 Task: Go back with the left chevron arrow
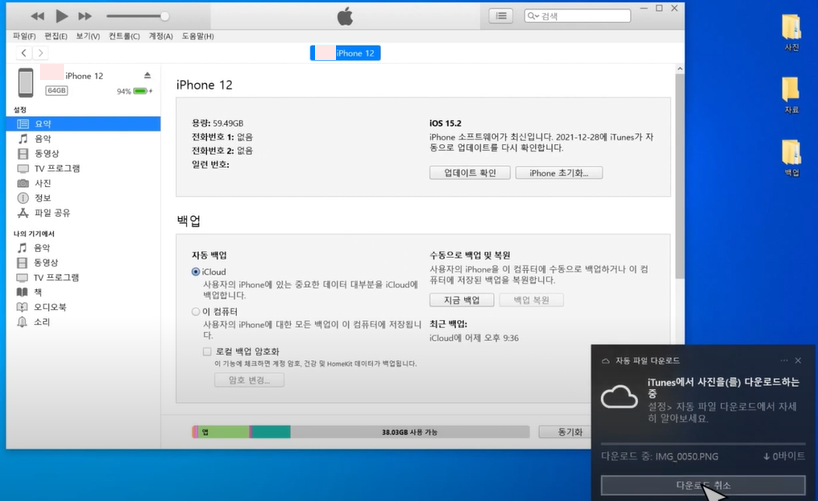tap(23, 53)
